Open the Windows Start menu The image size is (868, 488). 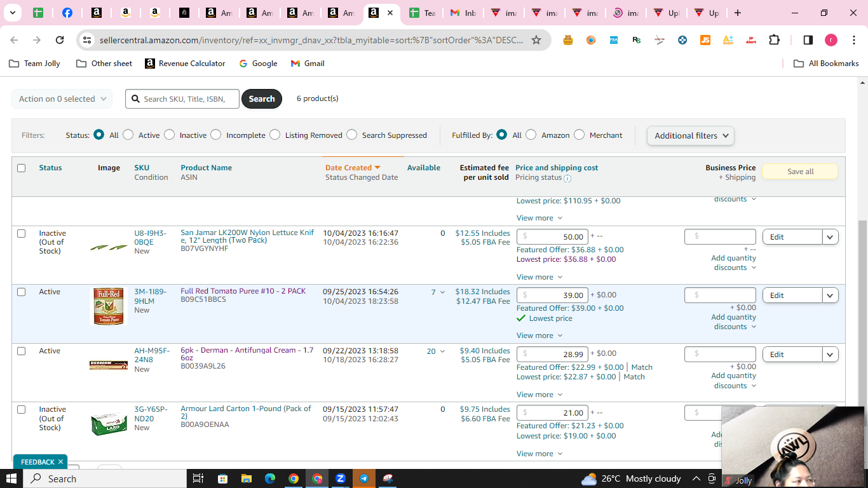[11, 478]
